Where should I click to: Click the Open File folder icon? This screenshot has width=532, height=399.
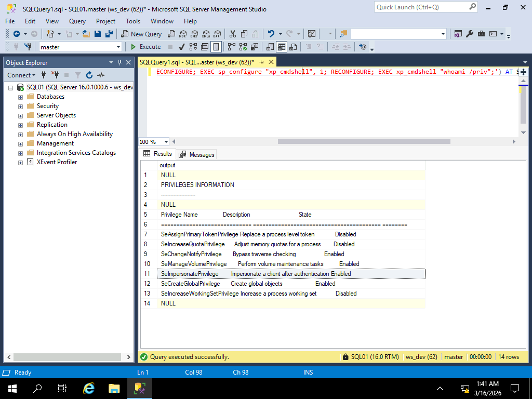[x=86, y=34]
